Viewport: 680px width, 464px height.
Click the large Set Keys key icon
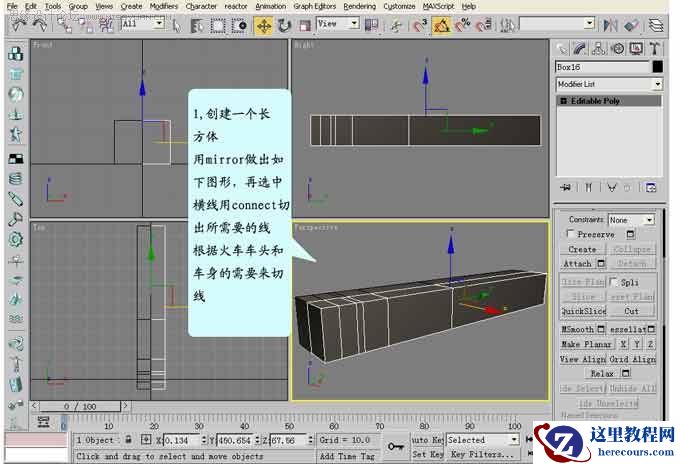click(x=395, y=446)
